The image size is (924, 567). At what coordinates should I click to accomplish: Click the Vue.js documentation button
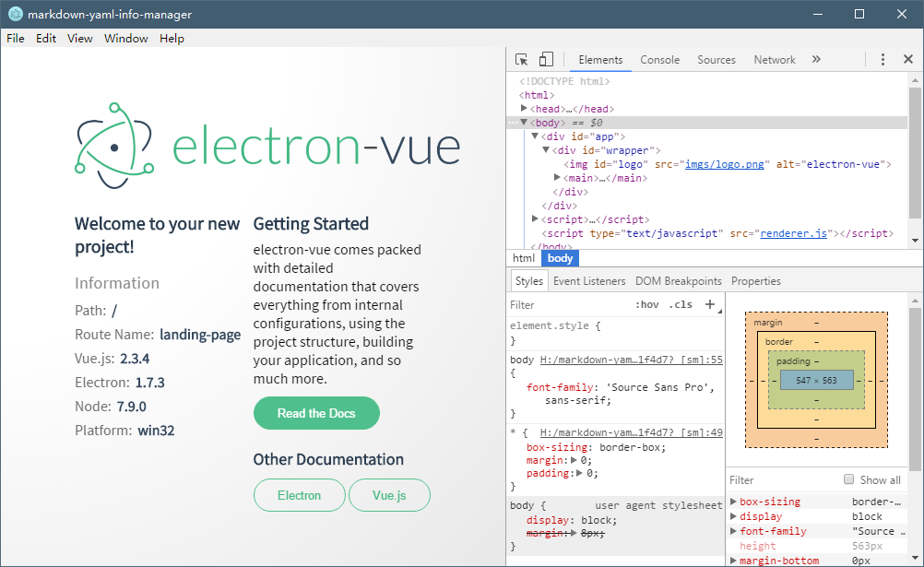(x=389, y=495)
